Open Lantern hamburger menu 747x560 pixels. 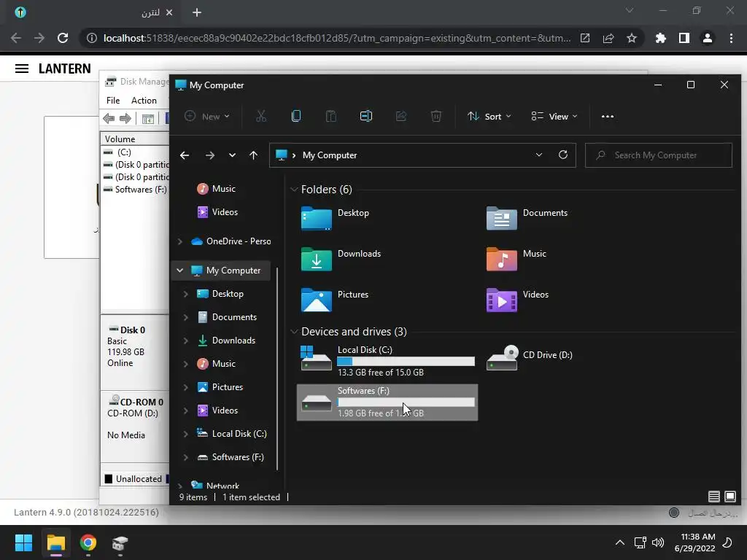(22, 69)
